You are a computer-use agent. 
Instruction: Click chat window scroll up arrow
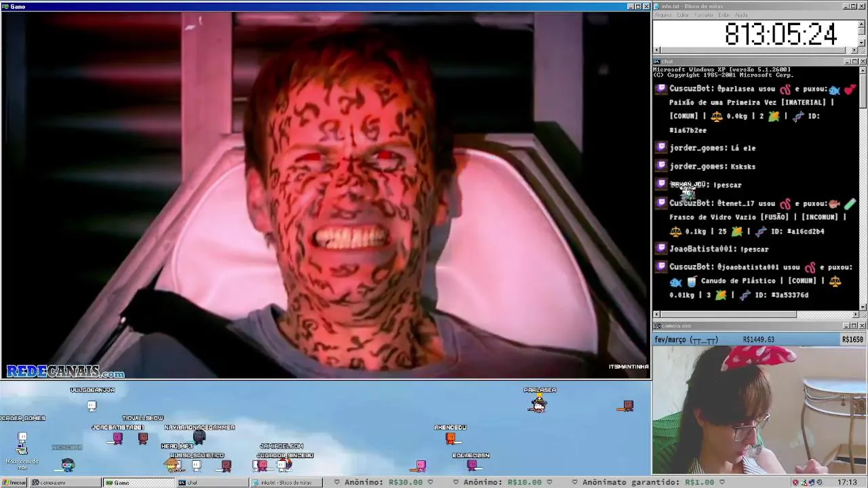(x=863, y=70)
